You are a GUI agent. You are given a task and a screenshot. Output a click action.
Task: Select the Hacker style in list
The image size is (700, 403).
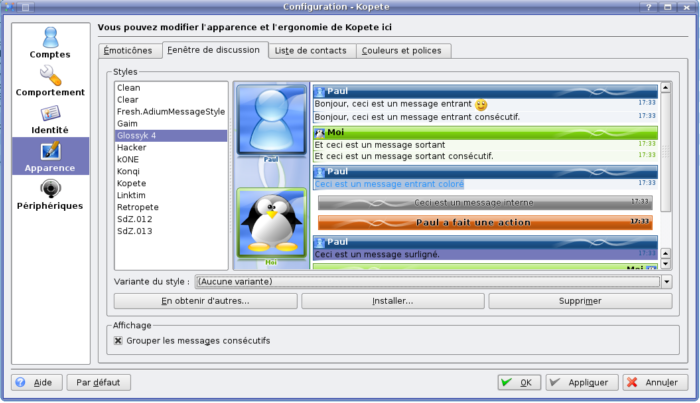(132, 148)
